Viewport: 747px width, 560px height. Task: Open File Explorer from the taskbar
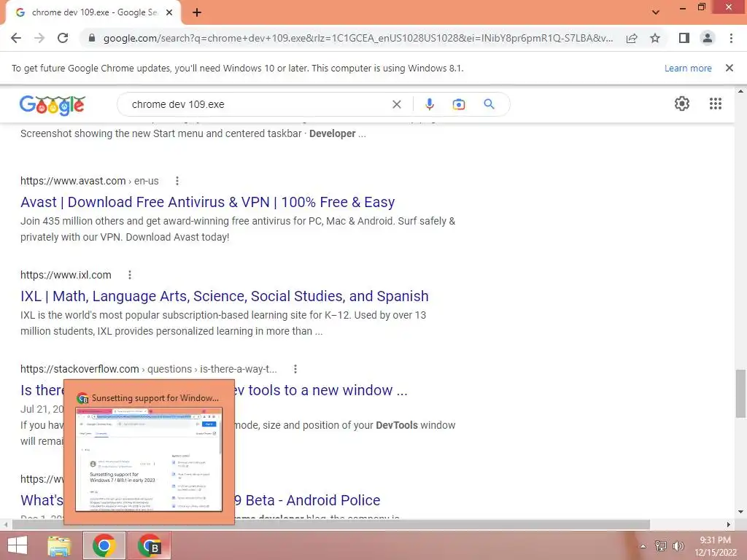[60, 545]
